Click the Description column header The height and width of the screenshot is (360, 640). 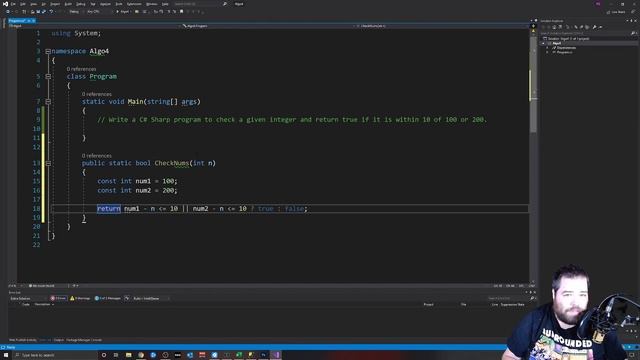[42, 304]
